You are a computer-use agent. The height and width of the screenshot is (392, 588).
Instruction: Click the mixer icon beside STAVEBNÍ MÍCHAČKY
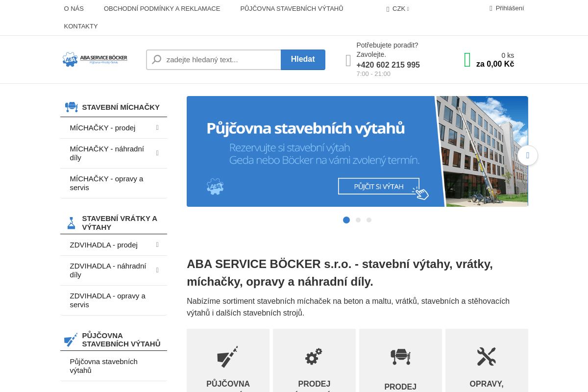pyautogui.click(x=71, y=107)
